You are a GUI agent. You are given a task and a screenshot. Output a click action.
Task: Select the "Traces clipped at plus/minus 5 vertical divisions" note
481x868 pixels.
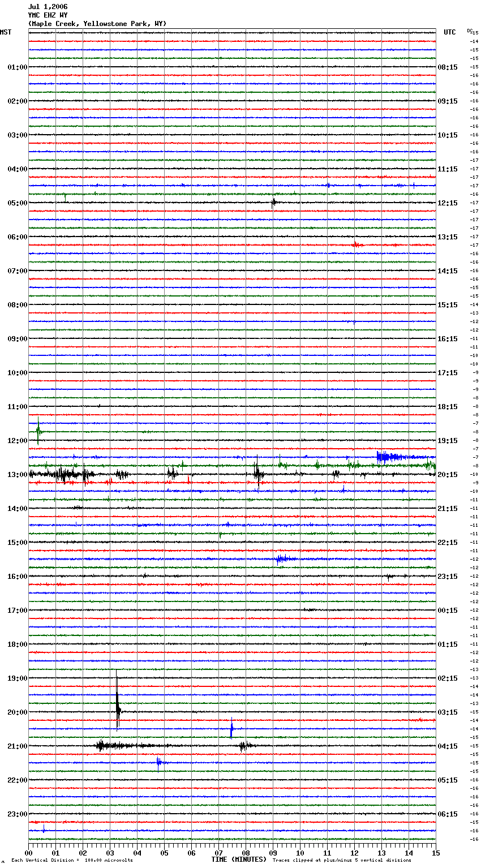coord(342,861)
